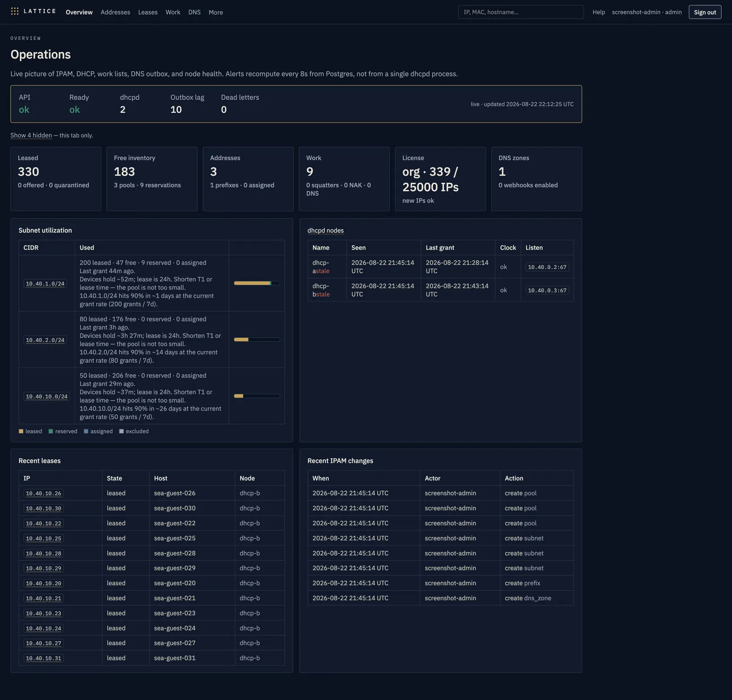
Task: Click the Sign out button
Action: (705, 12)
